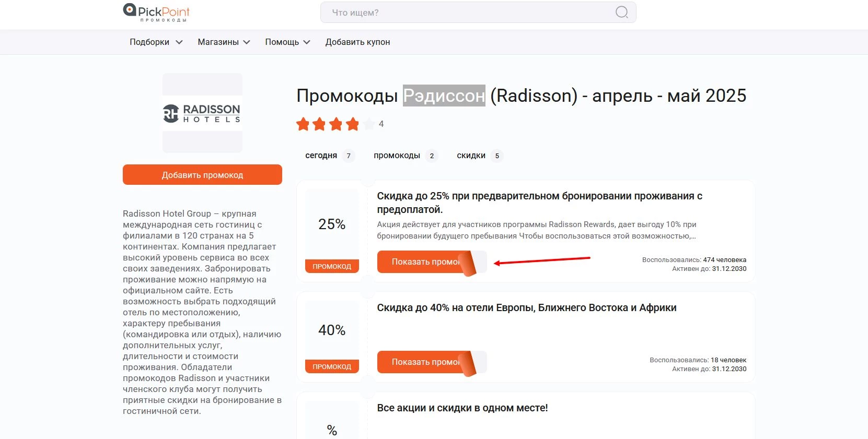The height and width of the screenshot is (439, 868).
Task: Click the page heading Промокоды Рэдиссон
Action: click(521, 96)
